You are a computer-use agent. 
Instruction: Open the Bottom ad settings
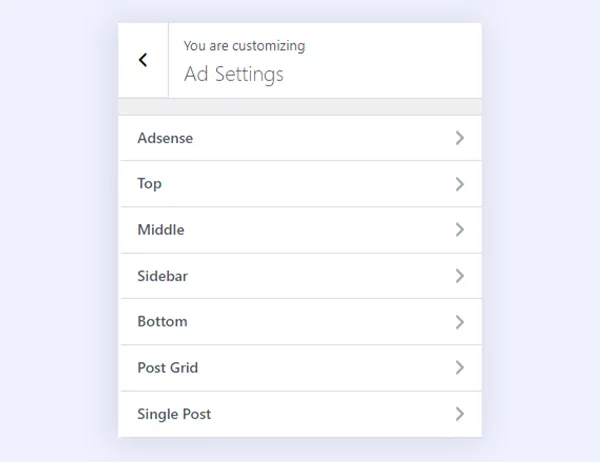pos(162,322)
